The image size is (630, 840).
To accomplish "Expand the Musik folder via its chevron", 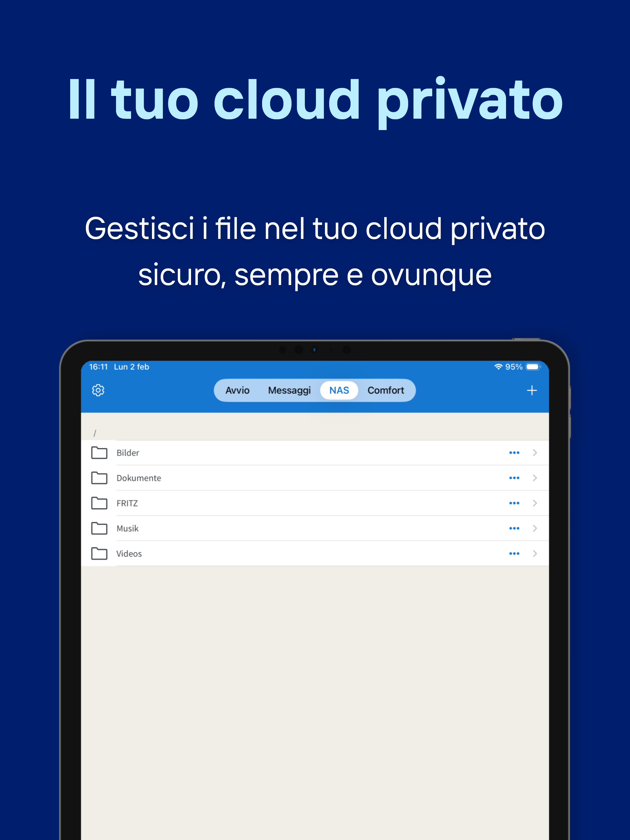I will [x=535, y=528].
